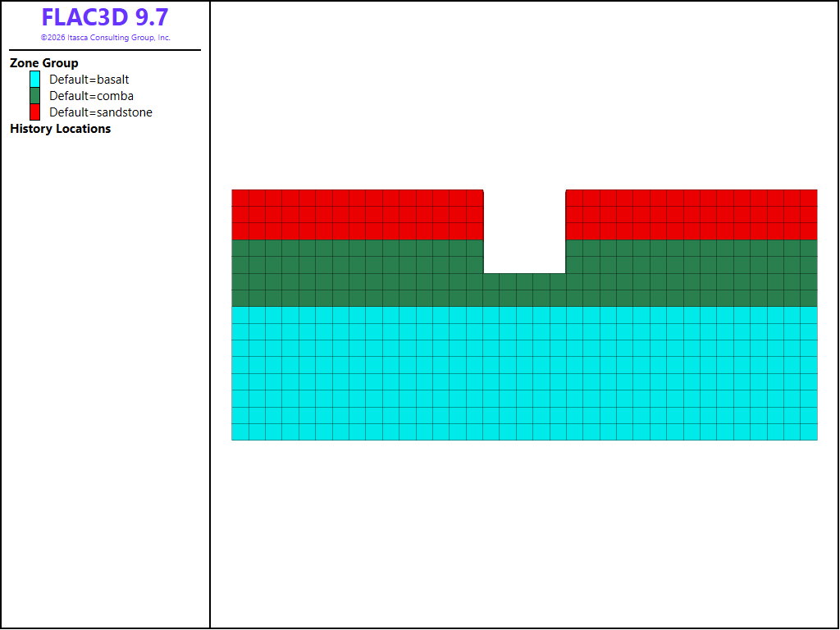Image resolution: width=840 pixels, height=630 pixels.
Task: Select the Default=comba legend label
Action: (92, 96)
